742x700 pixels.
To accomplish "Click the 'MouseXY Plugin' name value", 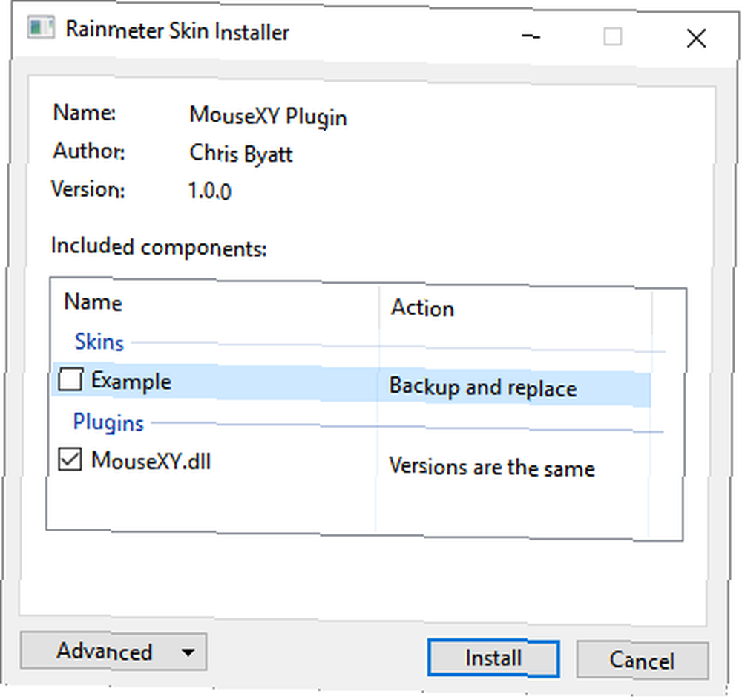I will [x=268, y=116].
